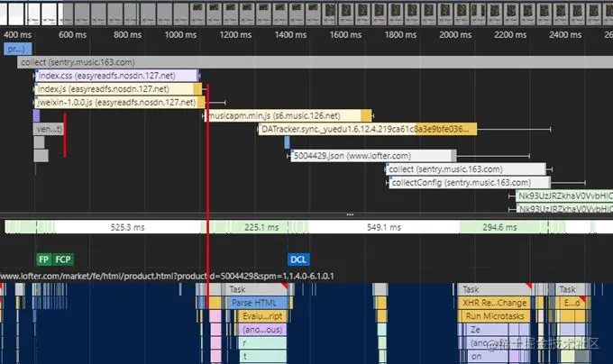Viewport: 613px width, 364px height.
Task: Click the r function block
Action: [262, 343]
